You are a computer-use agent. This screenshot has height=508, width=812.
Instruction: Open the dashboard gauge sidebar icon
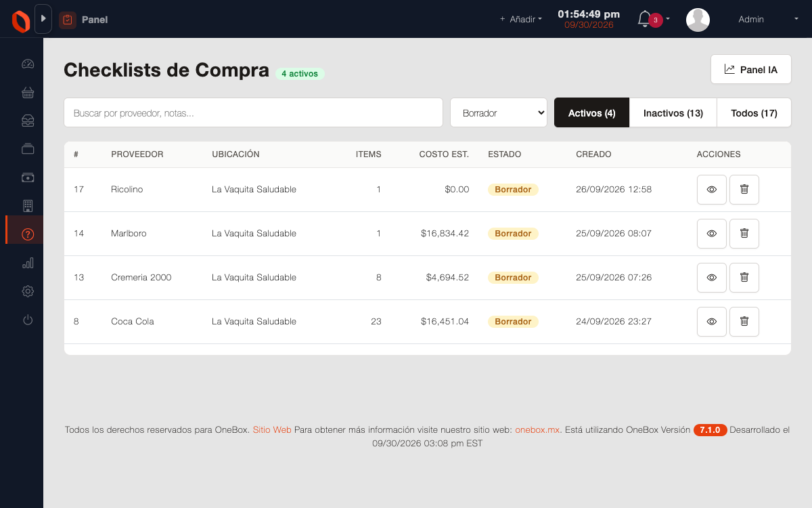pos(28,64)
